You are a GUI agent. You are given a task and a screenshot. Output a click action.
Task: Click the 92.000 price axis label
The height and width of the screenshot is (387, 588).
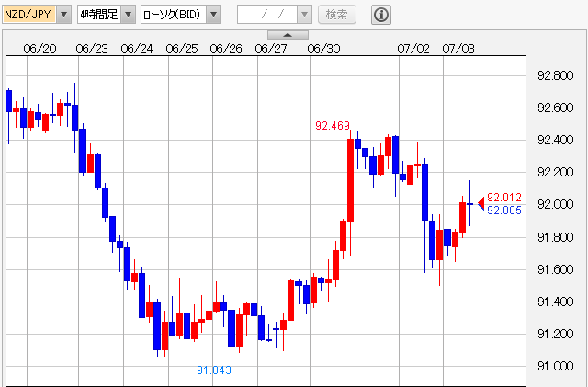tap(555, 204)
